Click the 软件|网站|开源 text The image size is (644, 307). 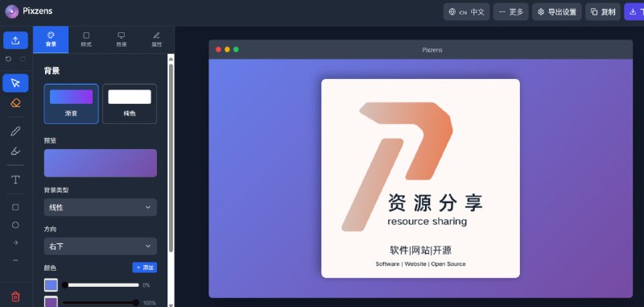420,251
